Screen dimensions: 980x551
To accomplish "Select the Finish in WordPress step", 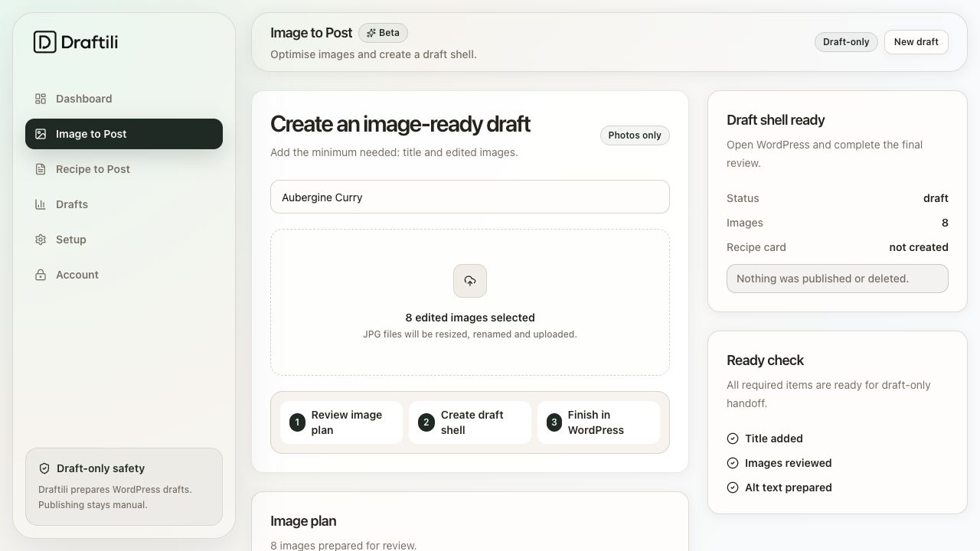I will pos(599,422).
